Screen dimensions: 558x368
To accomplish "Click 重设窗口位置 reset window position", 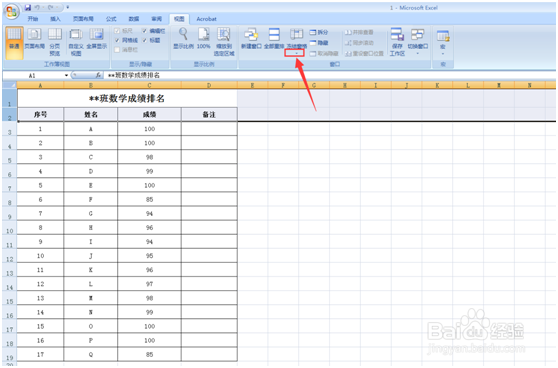I will [x=364, y=53].
